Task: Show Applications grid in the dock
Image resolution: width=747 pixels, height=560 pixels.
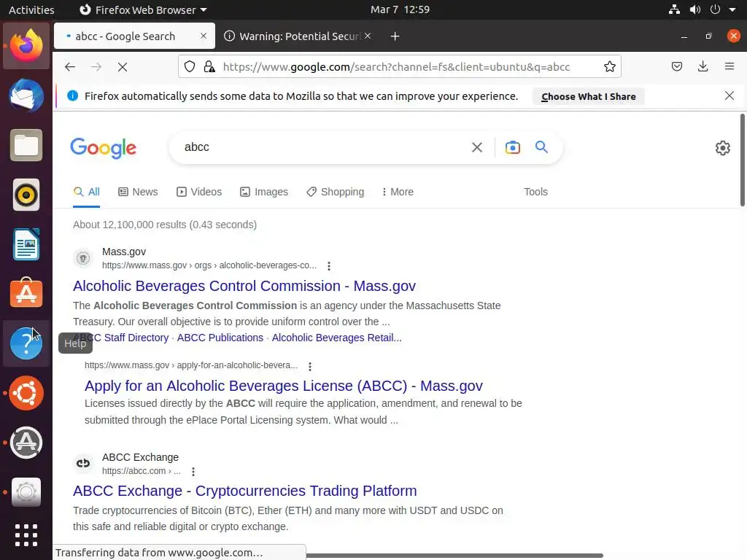Action: tap(26, 535)
